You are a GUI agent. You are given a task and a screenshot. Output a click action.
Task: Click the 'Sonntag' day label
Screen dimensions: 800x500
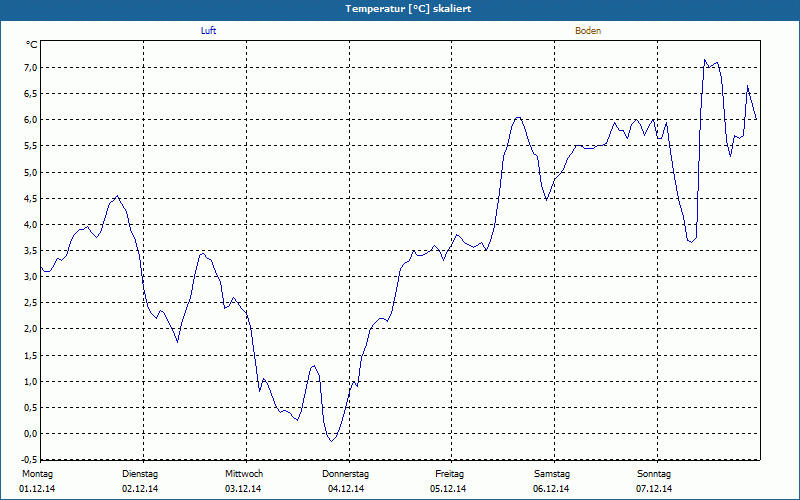(x=654, y=474)
